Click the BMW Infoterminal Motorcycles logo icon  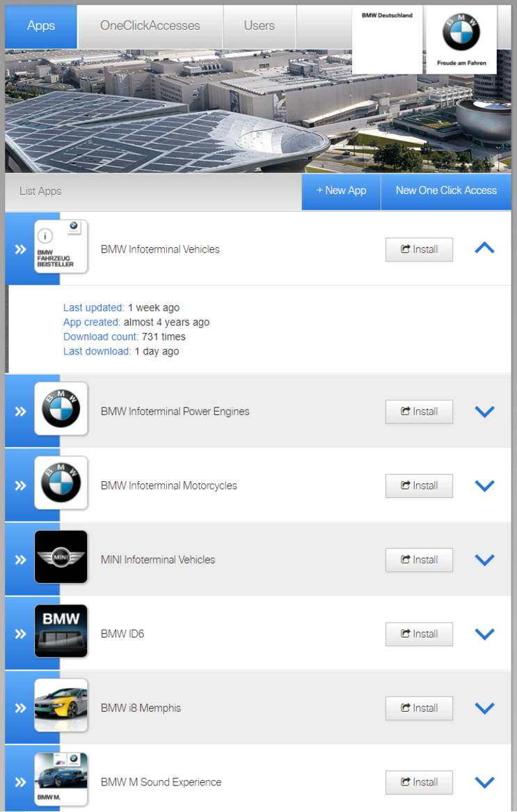point(61,483)
